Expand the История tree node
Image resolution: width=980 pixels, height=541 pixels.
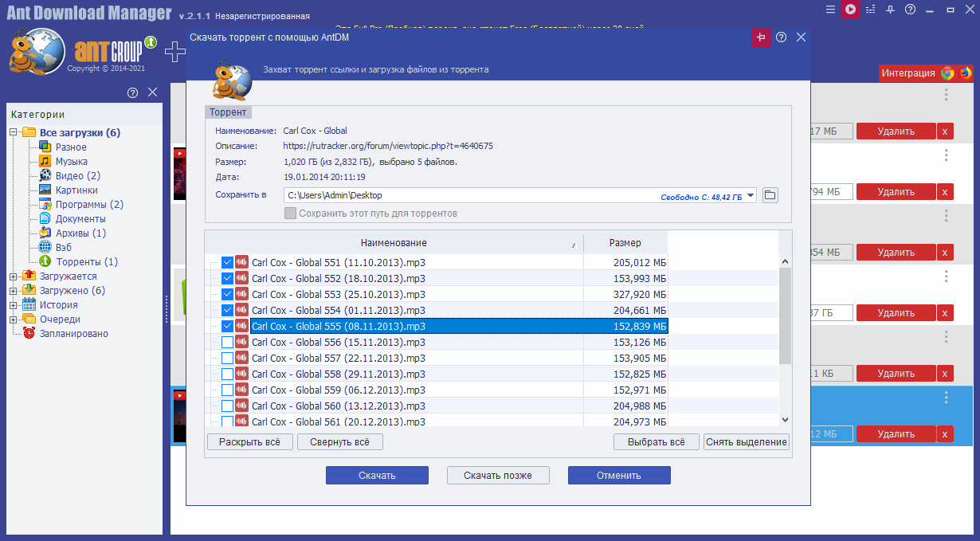pos(14,305)
